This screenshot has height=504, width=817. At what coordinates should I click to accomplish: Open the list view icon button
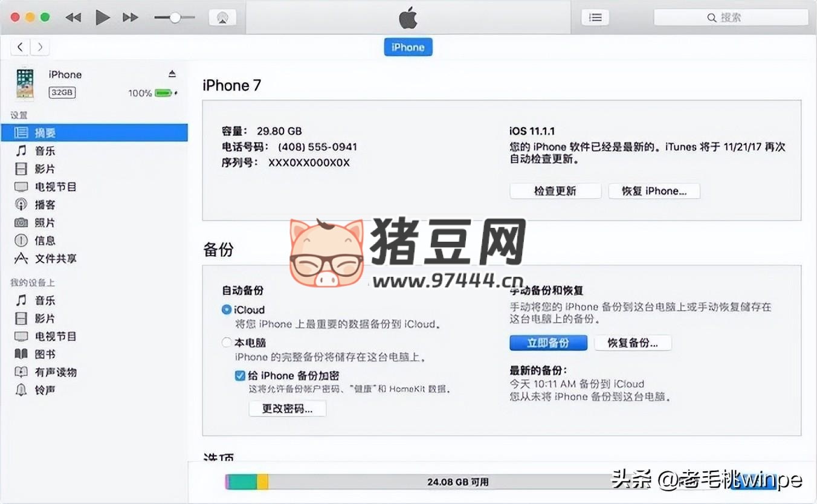tap(595, 18)
